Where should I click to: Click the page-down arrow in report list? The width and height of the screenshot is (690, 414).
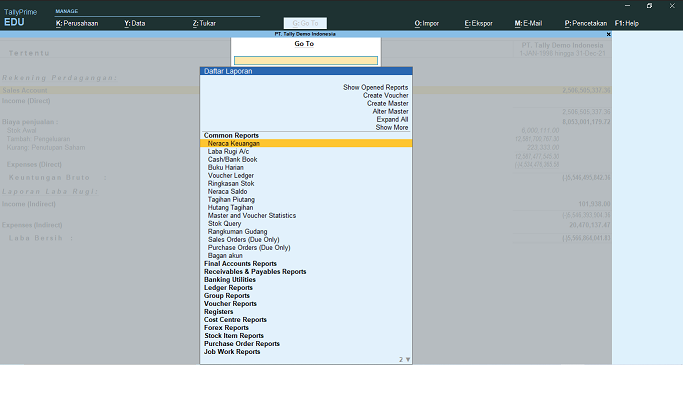coord(407,359)
